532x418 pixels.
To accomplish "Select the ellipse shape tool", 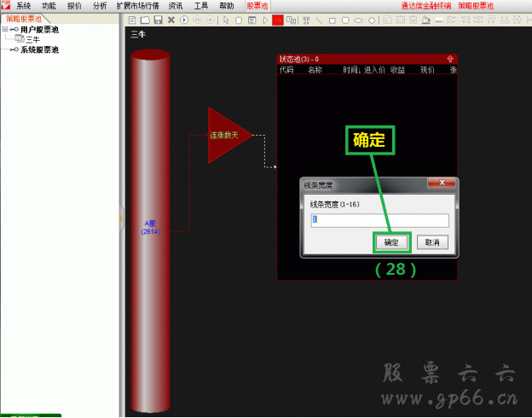I will click(x=358, y=20).
